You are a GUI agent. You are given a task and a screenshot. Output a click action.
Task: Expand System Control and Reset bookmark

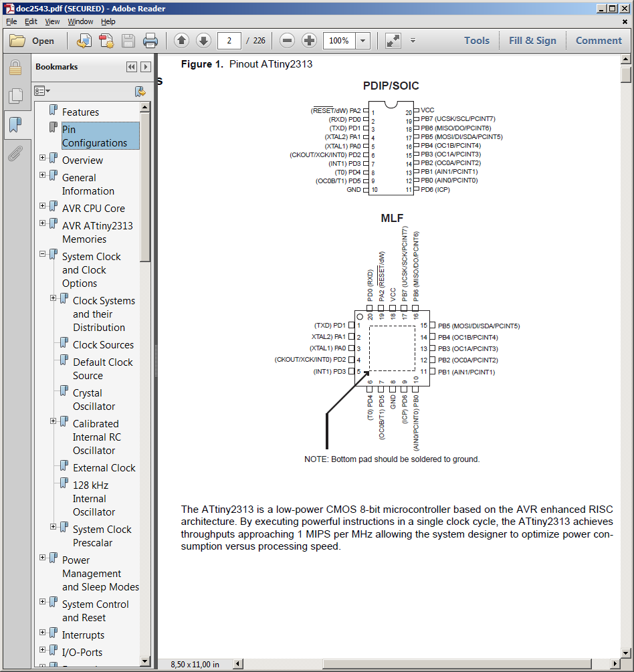(42, 602)
